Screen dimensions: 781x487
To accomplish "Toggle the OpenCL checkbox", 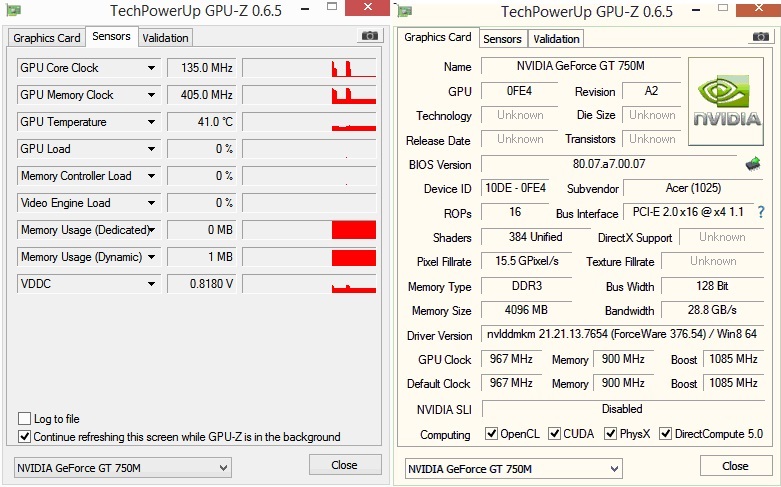I will tap(491, 434).
